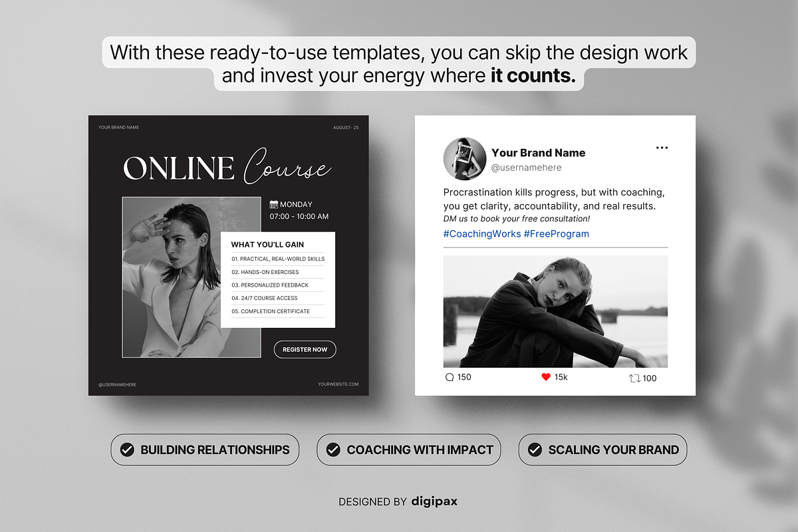This screenshot has height=532, width=798.
Task: Click YOURWEBSITE.COM on the dark card
Action: pos(338,384)
